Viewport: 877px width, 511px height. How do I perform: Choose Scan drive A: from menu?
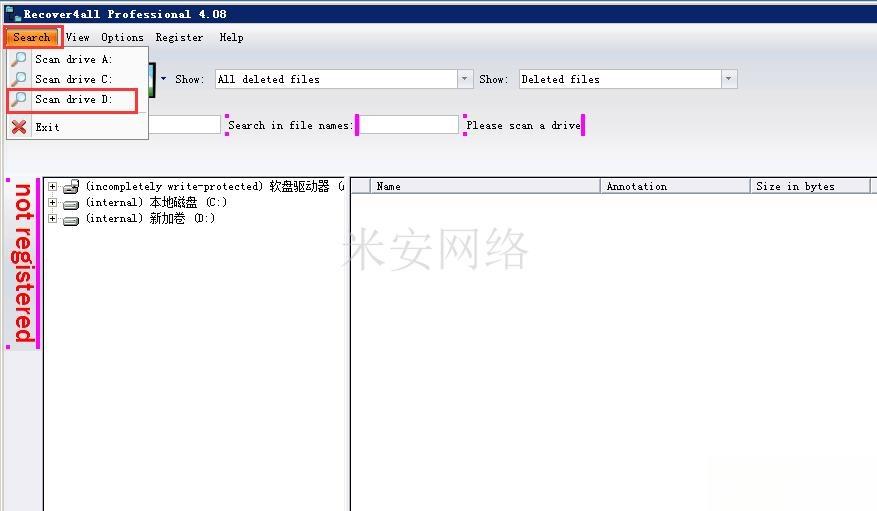77,59
